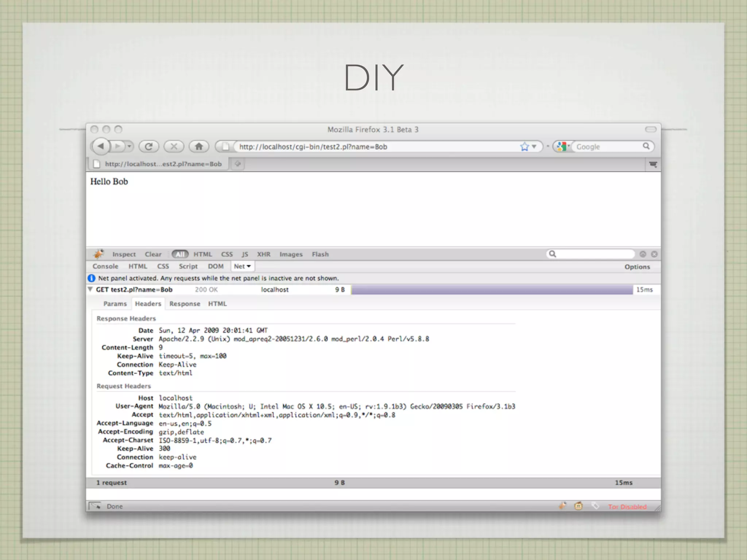Select the localhost test2.pl browser tab
Viewport: 747px width, 560px height.
(159, 164)
